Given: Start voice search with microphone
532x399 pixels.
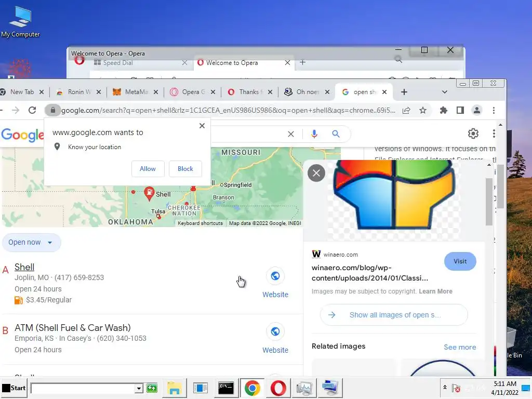Looking at the screenshot, I should pyautogui.click(x=314, y=134).
